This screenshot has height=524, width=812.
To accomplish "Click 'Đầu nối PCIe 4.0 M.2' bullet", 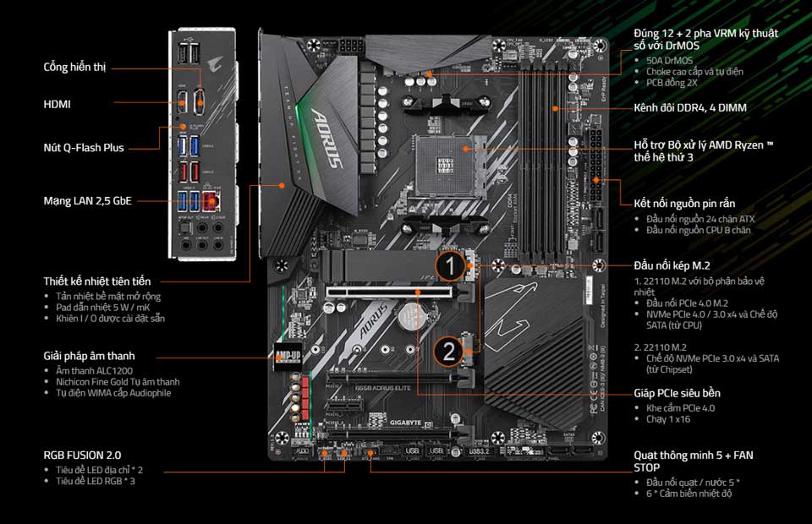I will (x=687, y=303).
